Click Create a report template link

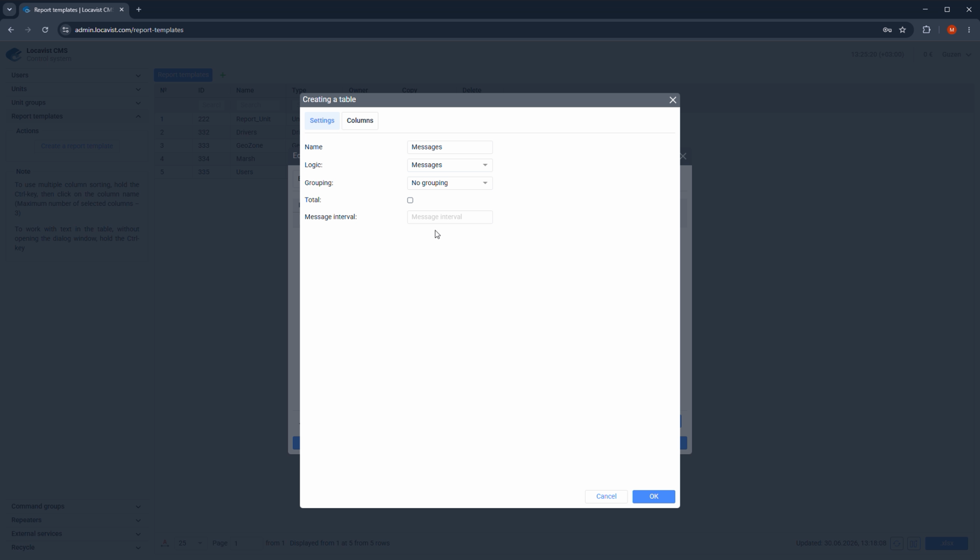[77, 146]
